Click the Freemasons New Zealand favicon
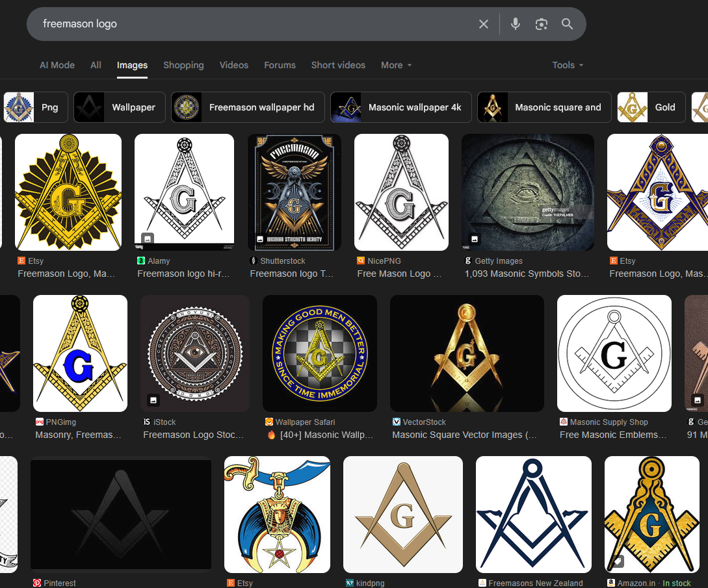Image resolution: width=708 pixels, height=588 pixels. click(482, 583)
